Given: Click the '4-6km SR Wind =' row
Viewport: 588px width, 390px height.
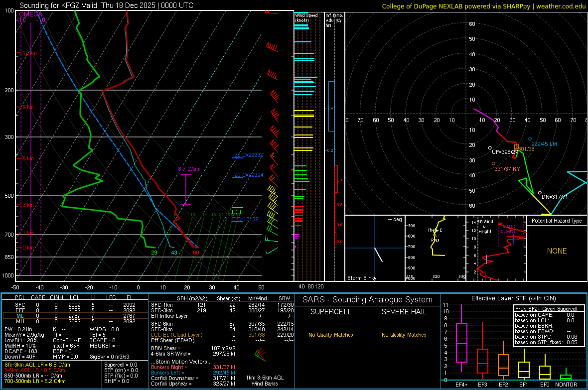Looking at the screenshot, I should [x=193, y=354].
